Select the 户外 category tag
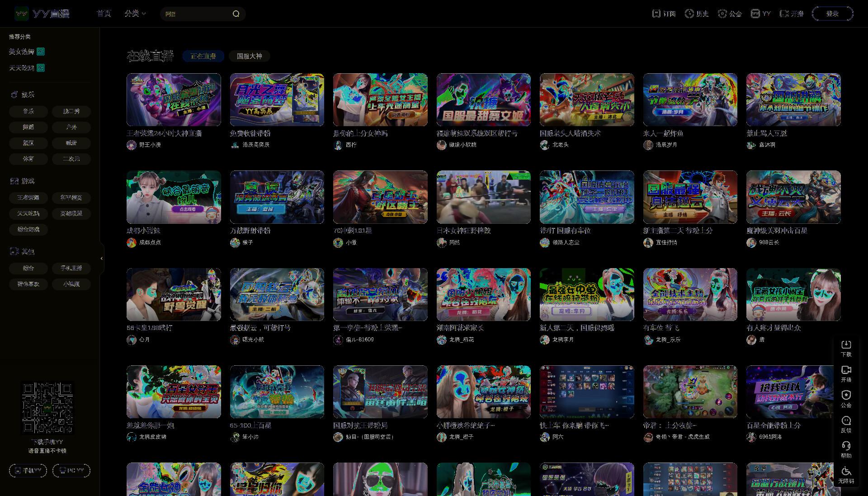 pyautogui.click(x=71, y=127)
